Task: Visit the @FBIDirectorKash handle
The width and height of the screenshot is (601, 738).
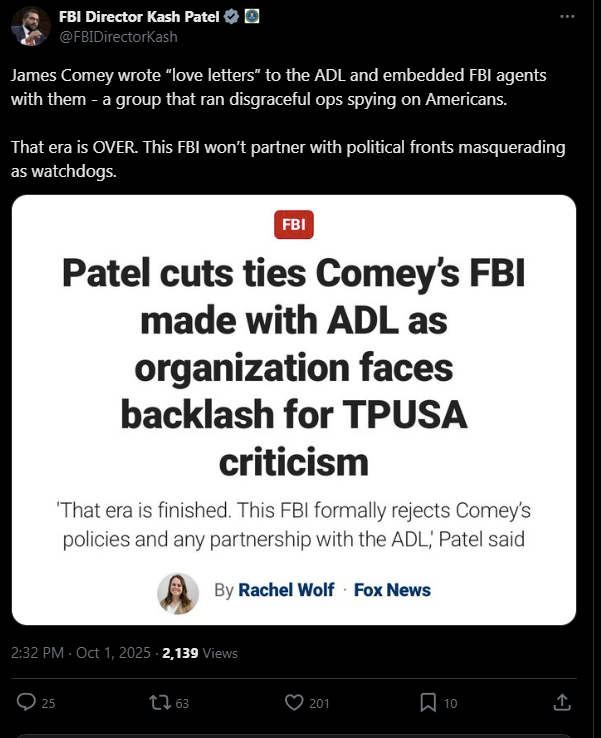Action: coord(118,37)
